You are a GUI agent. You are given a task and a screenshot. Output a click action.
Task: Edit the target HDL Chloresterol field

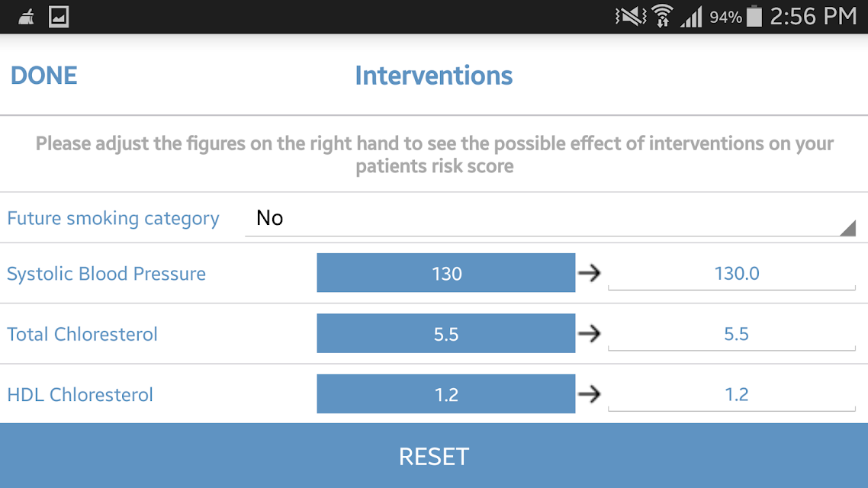[731, 394]
